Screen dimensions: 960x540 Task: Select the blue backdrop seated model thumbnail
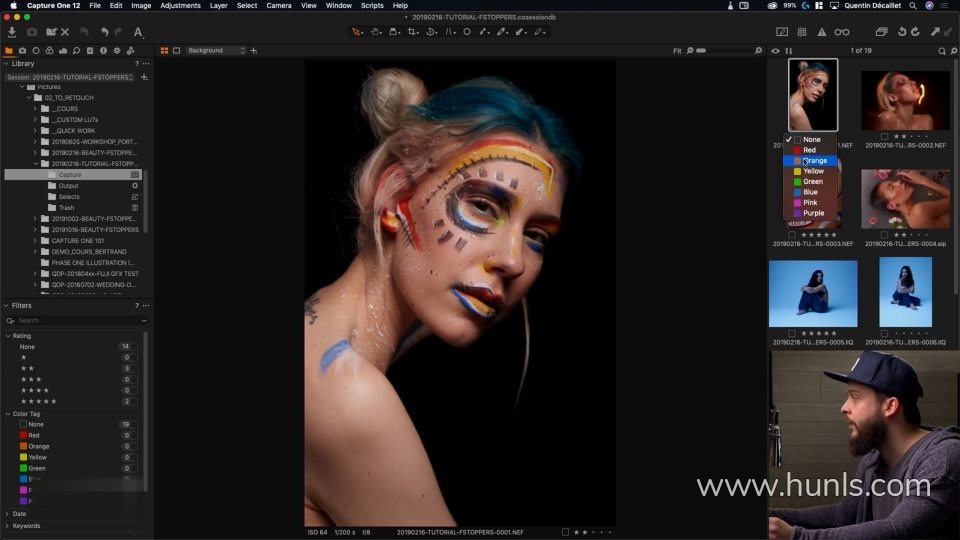(x=812, y=293)
